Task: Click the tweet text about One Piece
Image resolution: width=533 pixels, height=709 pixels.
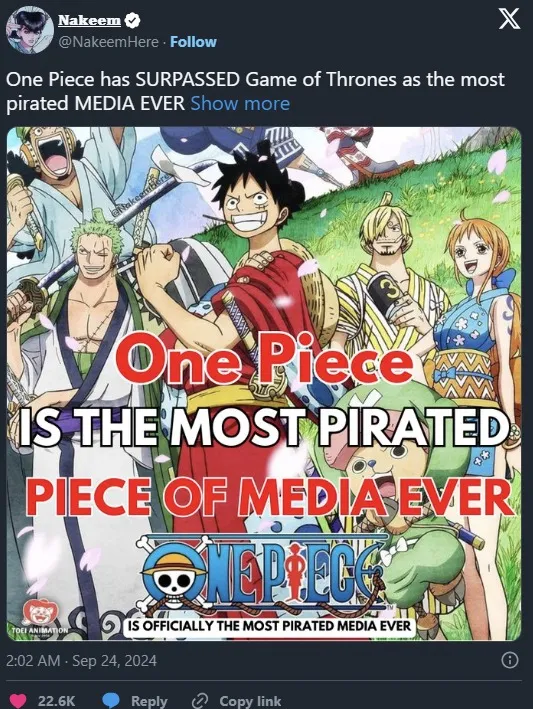Action: tap(255, 91)
